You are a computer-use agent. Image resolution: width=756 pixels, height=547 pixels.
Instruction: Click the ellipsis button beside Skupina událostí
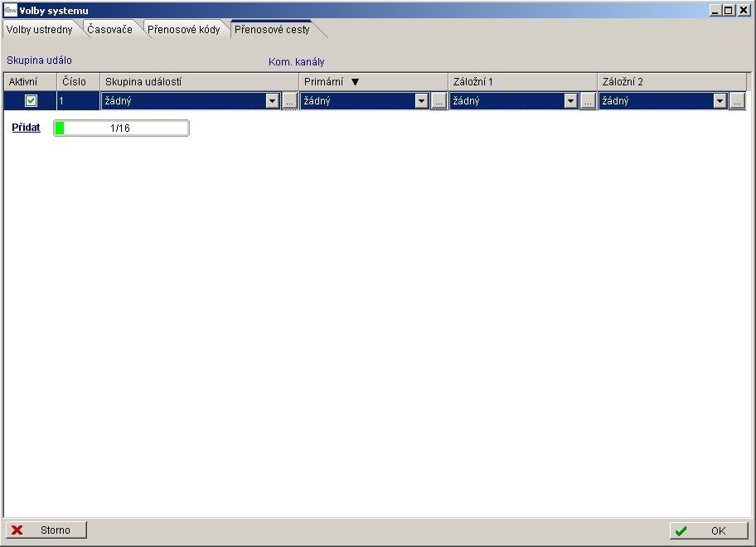pyautogui.click(x=289, y=101)
